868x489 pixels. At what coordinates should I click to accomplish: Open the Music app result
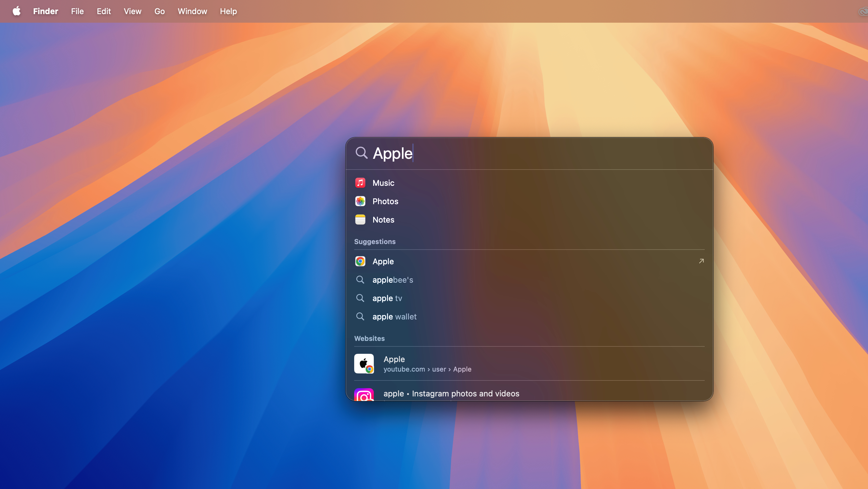point(383,183)
